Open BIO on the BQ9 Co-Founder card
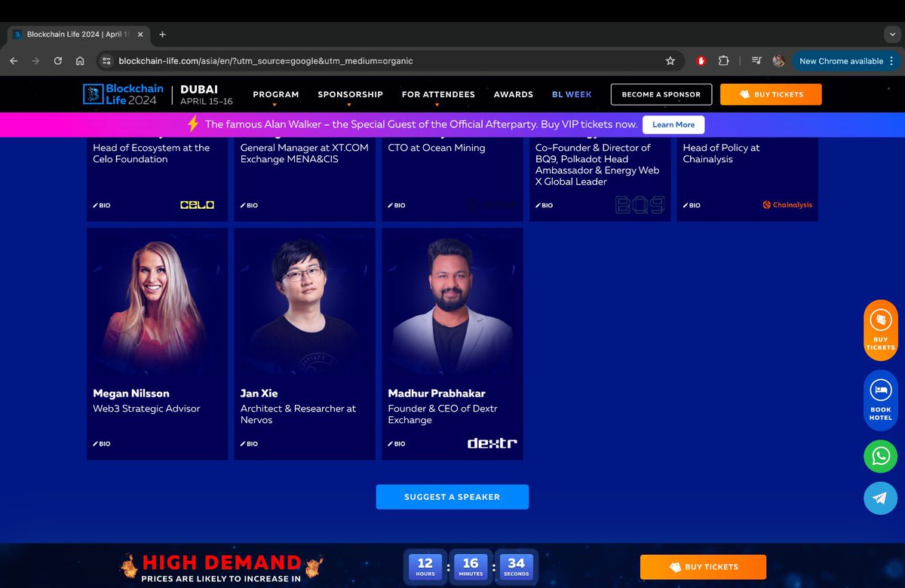Viewport: 905px width, 588px height. pos(545,205)
